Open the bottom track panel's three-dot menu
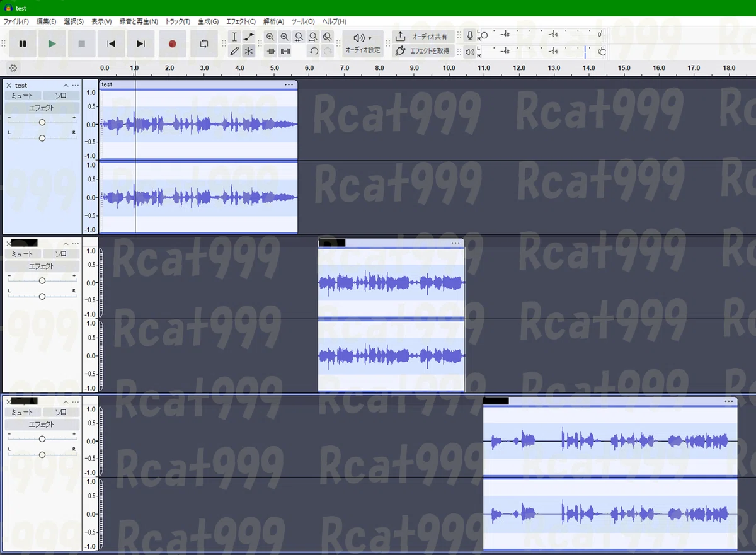756x555 pixels. tap(76, 401)
